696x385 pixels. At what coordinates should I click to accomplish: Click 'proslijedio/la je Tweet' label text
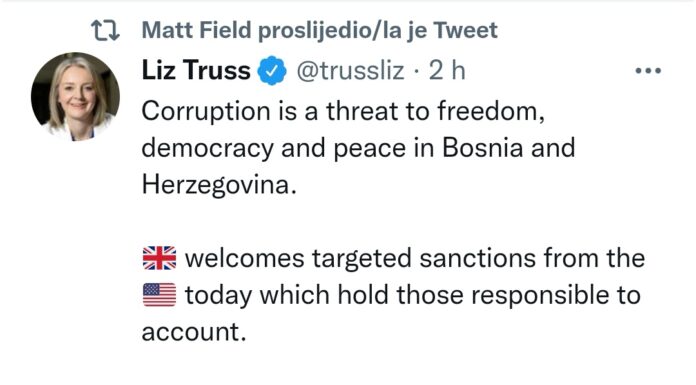(x=378, y=31)
